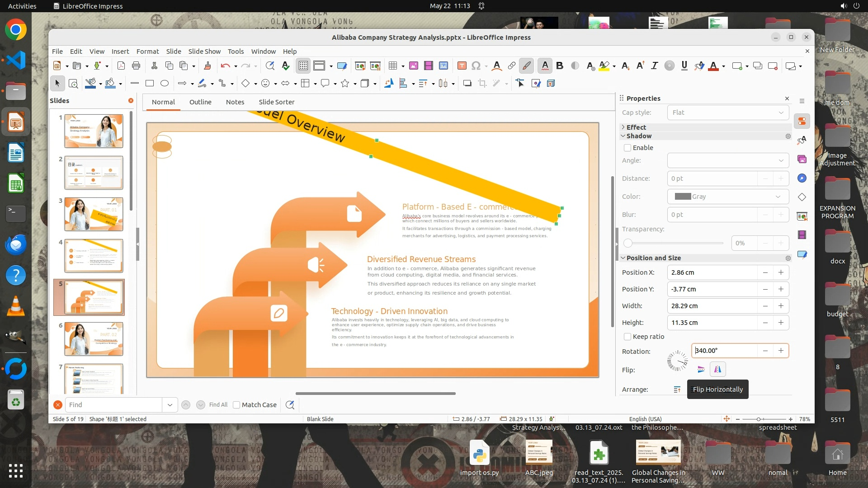Open the shadow Color Gray dropdown
The height and width of the screenshot is (488, 868).
(728, 197)
